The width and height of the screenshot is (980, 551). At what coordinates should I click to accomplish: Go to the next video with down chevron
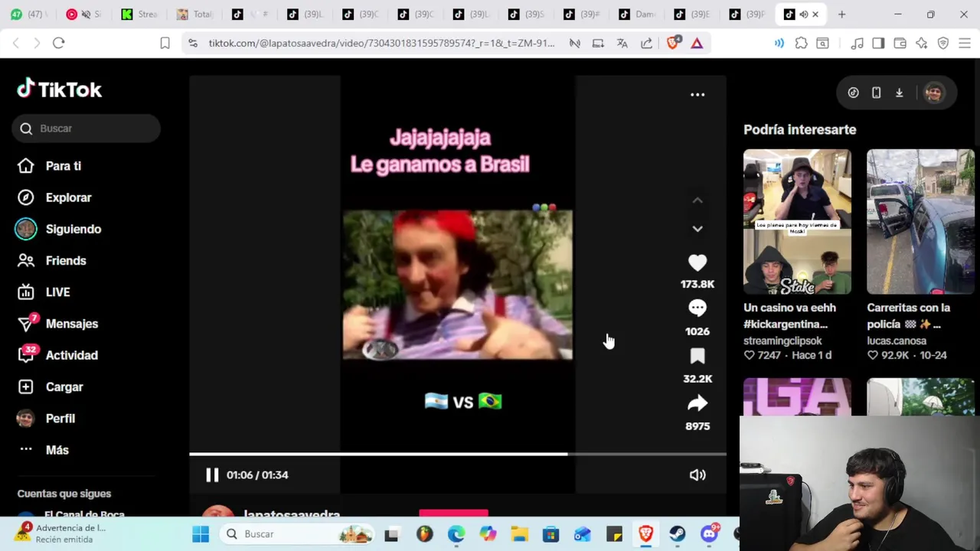pyautogui.click(x=697, y=229)
